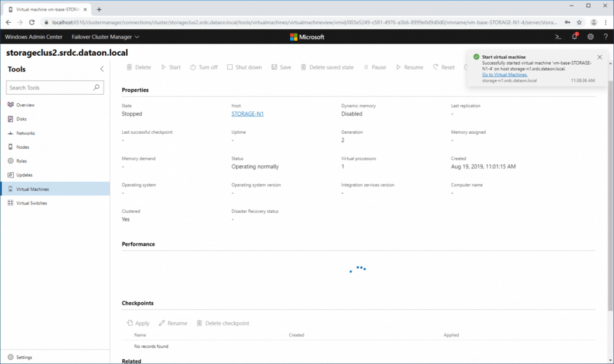Click the "Stopped" state value
This screenshot has height=364, width=614.
[132, 113]
